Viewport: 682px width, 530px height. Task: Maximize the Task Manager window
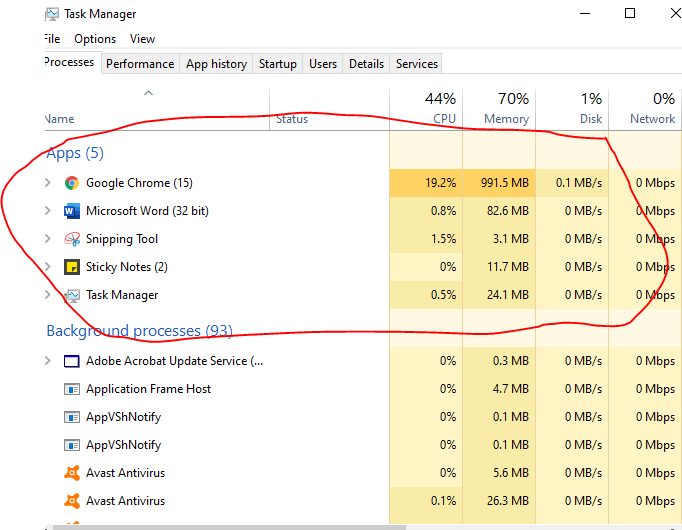point(630,13)
